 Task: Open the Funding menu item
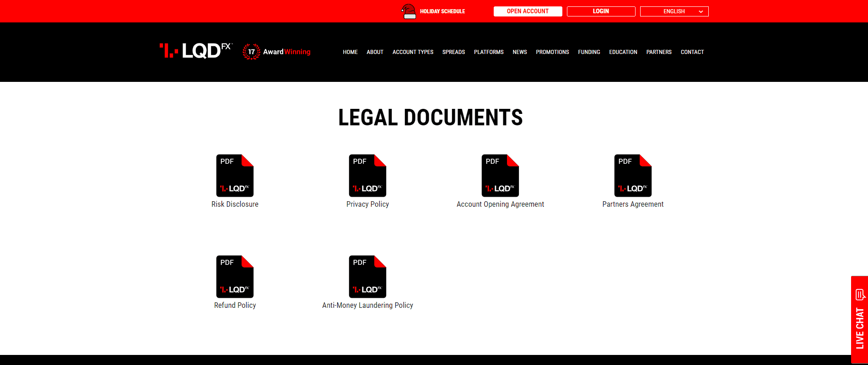click(589, 52)
